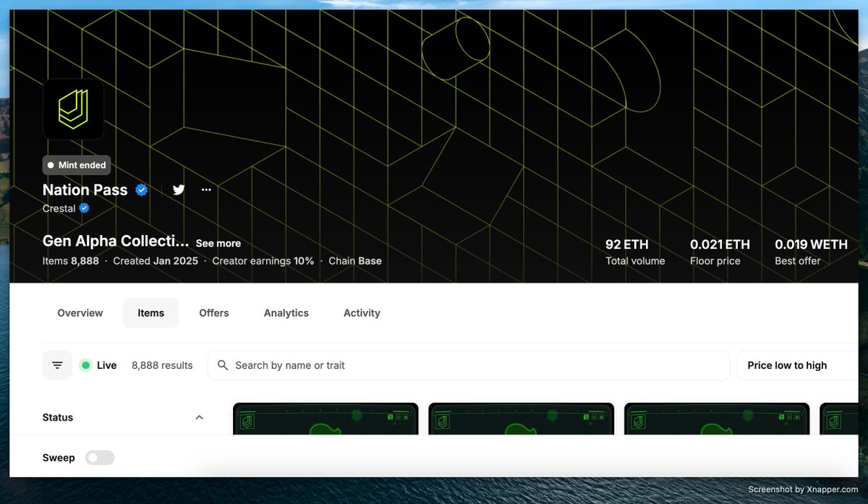Click the Creator earnings 10% text

(x=263, y=260)
